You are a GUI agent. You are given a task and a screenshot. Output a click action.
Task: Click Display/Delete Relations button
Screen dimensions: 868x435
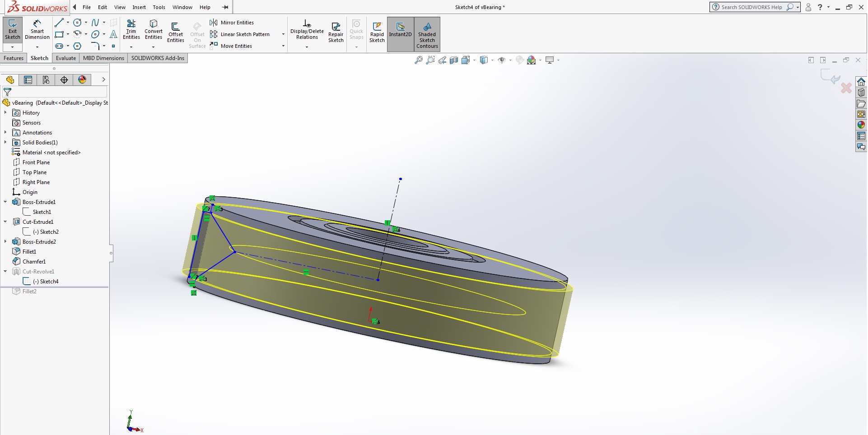307,30
